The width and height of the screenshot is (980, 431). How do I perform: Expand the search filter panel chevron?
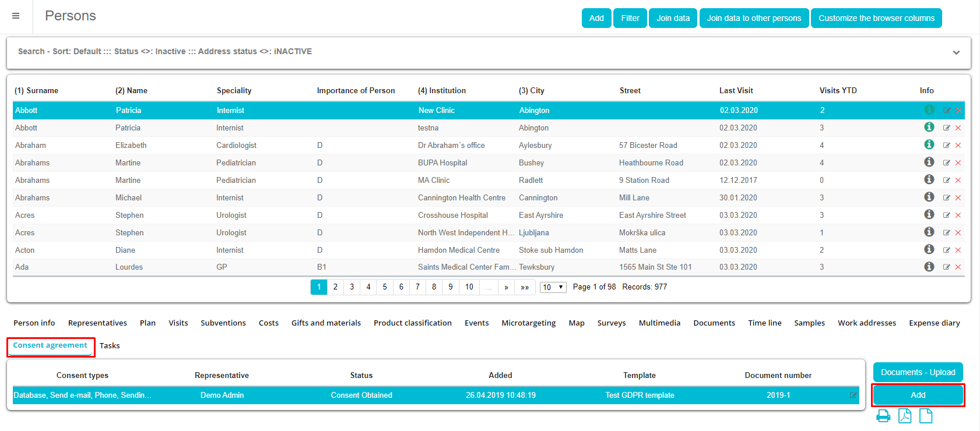pos(956,52)
